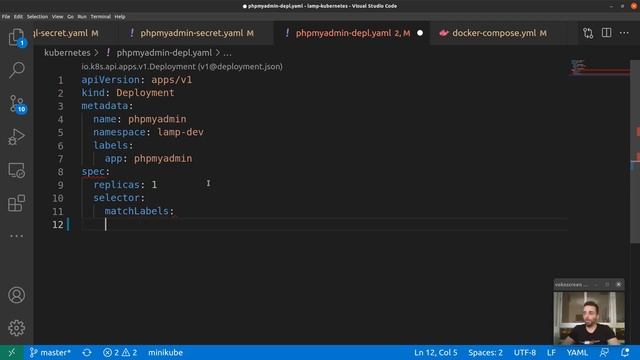640x360 pixels.
Task: Open the Run menu
Action: coord(82,17)
